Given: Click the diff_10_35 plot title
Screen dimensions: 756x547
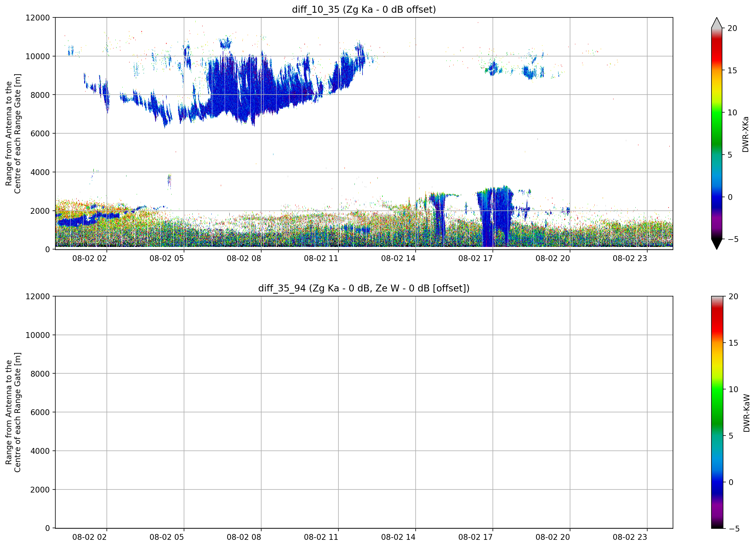Looking at the screenshot, I should coord(364,9).
